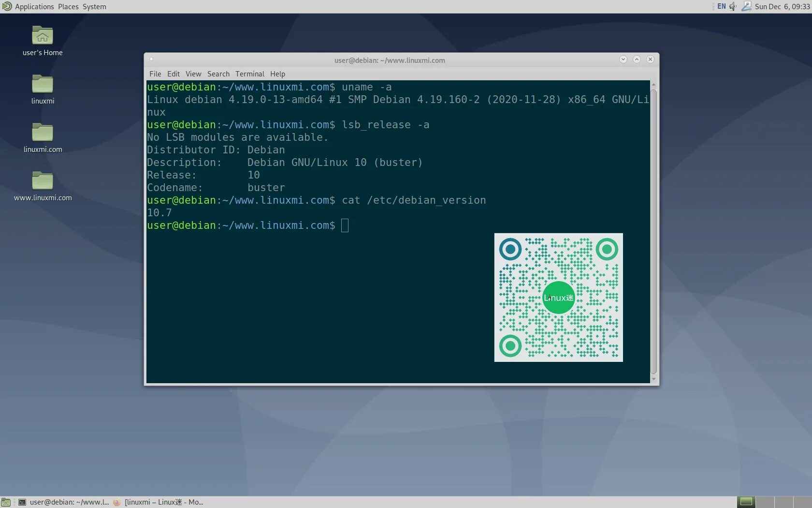
Task: Click the 'Distributor ID: Debian' line
Action: pos(216,150)
